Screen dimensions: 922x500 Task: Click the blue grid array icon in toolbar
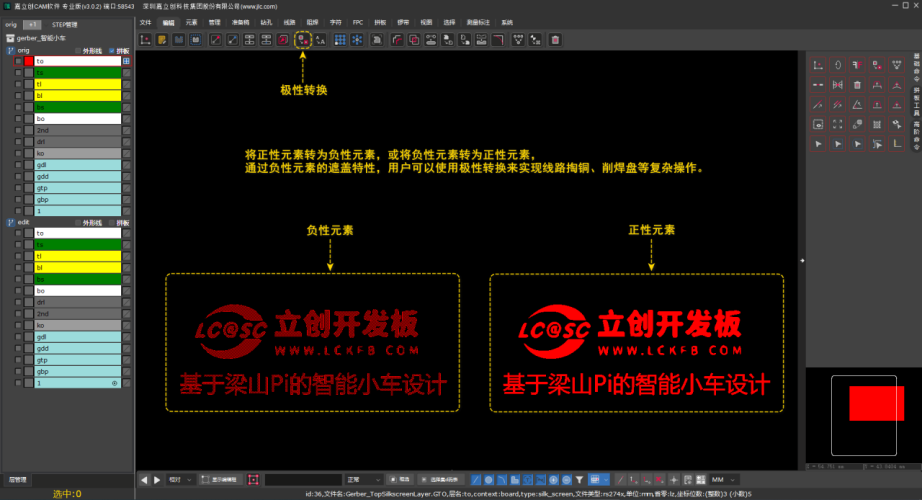point(340,39)
